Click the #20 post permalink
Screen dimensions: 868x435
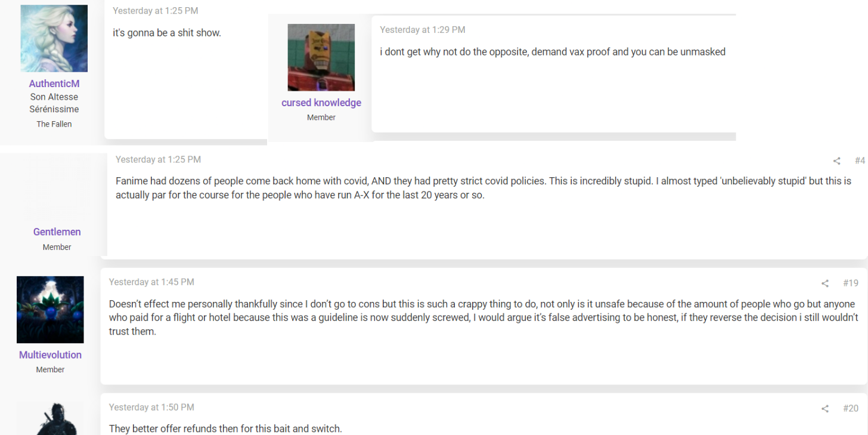pos(851,408)
